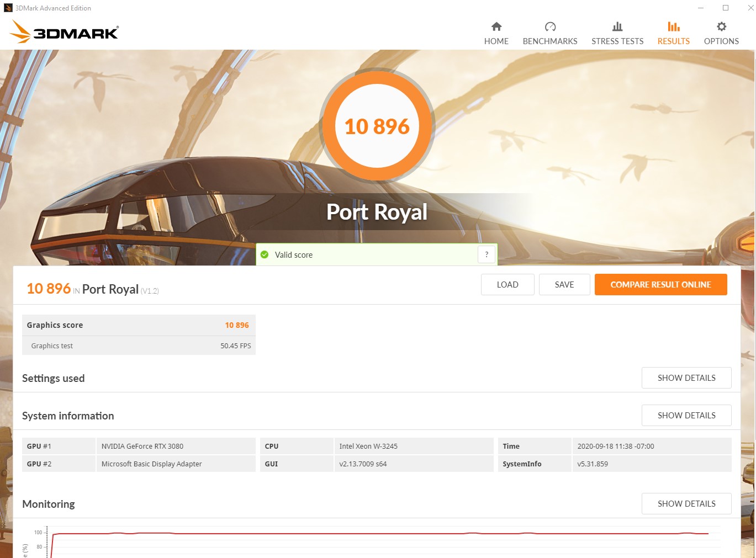This screenshot has height=558, width=756.
Task: Click the Stress Tests chart icon
Action: tap(617, 26)
